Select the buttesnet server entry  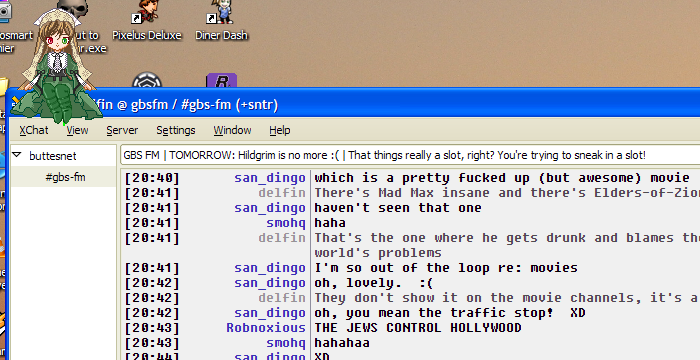pos(53,156)
